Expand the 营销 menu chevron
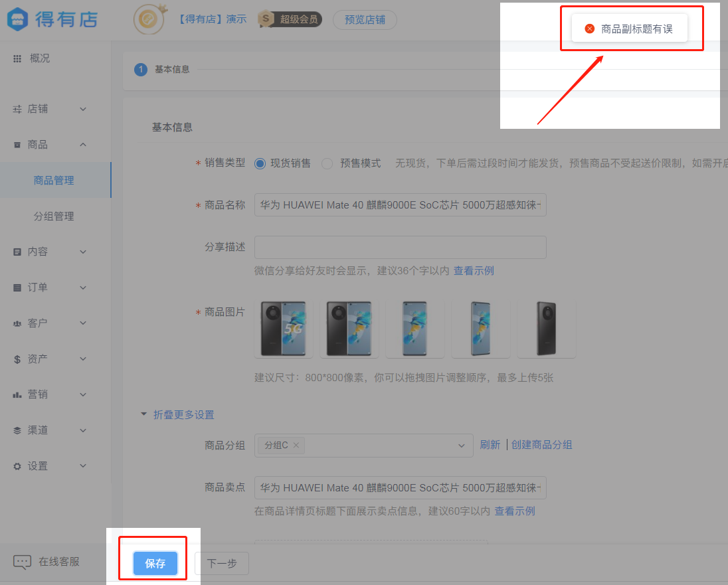728x585 pixels. click(x=83, y=394)
